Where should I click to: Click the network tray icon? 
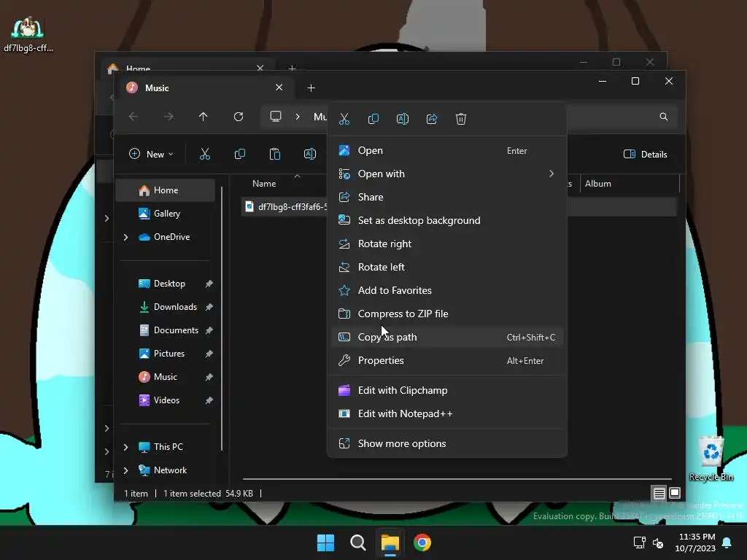click(639, 542)
